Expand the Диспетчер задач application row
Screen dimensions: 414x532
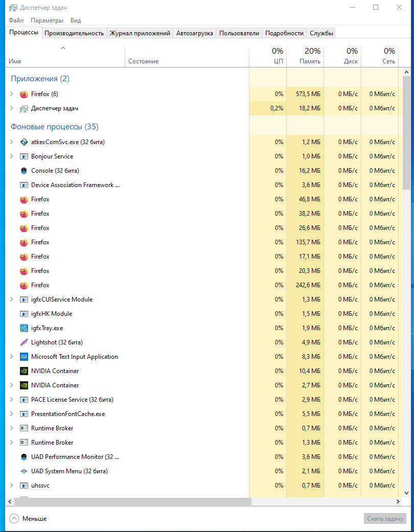(12, 108)
